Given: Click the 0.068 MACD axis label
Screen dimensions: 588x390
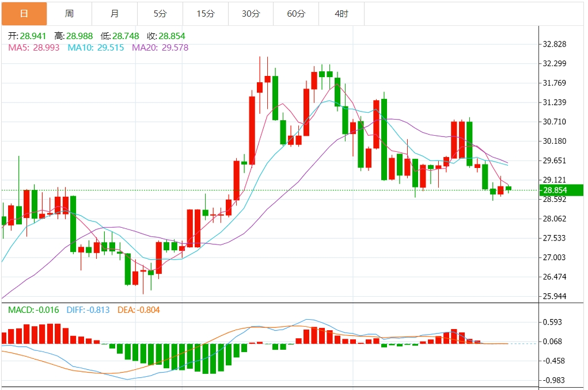Looking at the screenshot, I should pyautogui.click(x=552, y=342).
